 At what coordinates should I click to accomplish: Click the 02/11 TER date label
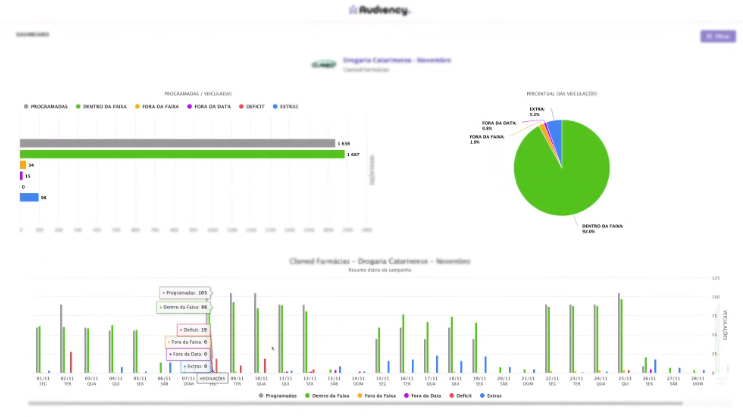67,381
